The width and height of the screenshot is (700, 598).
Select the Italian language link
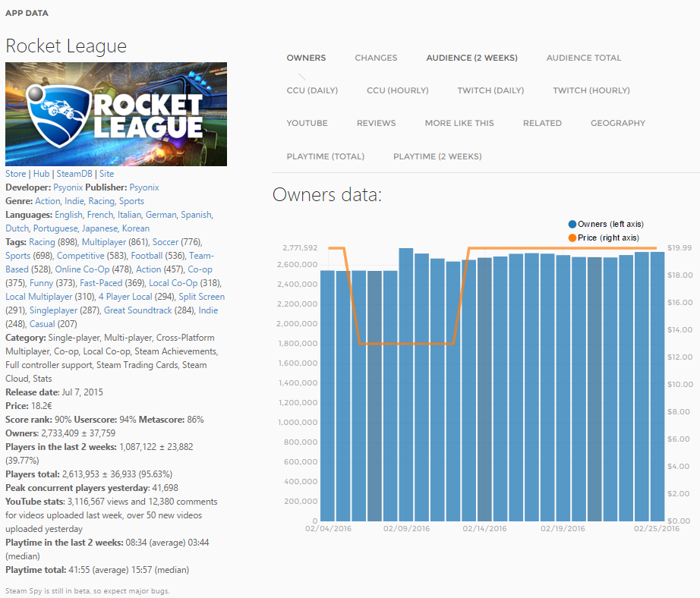coord(130,215)
